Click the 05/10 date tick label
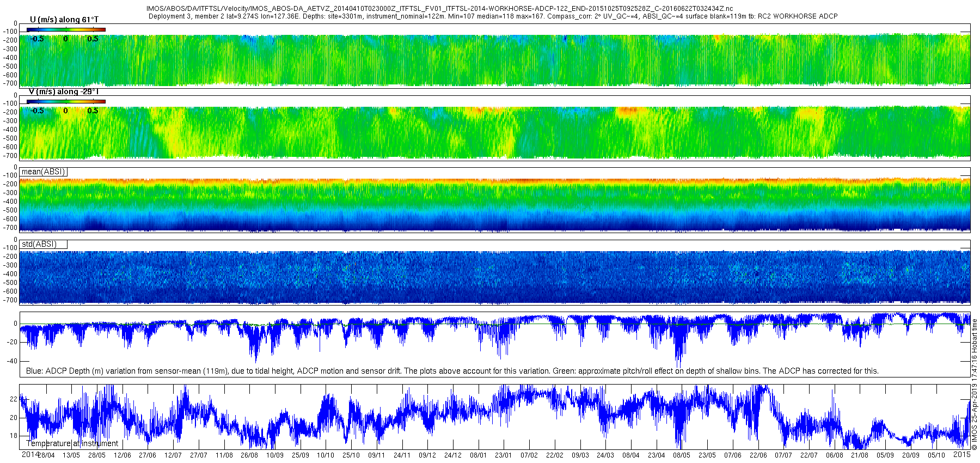 point(936,455)
